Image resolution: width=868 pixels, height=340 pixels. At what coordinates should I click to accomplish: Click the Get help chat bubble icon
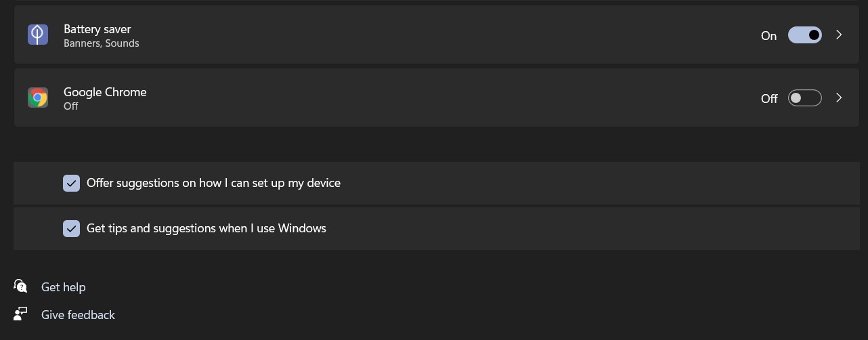coord(20,286)
